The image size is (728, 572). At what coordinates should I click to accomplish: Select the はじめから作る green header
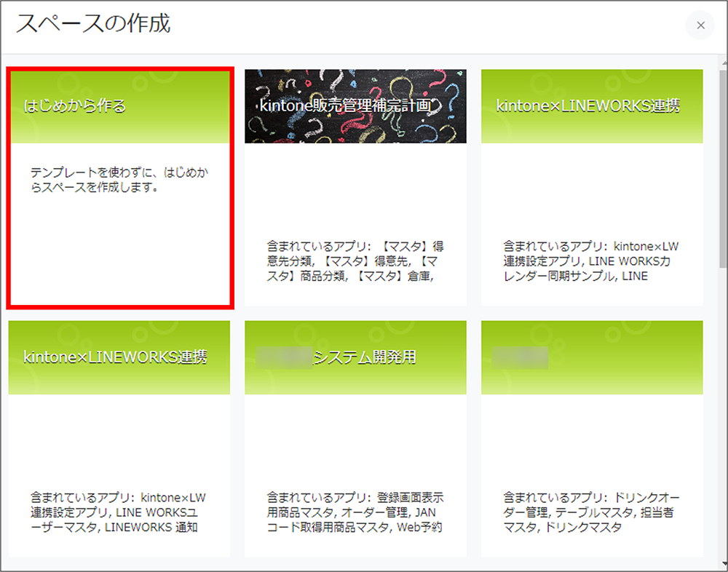click(x=119, y=106)
